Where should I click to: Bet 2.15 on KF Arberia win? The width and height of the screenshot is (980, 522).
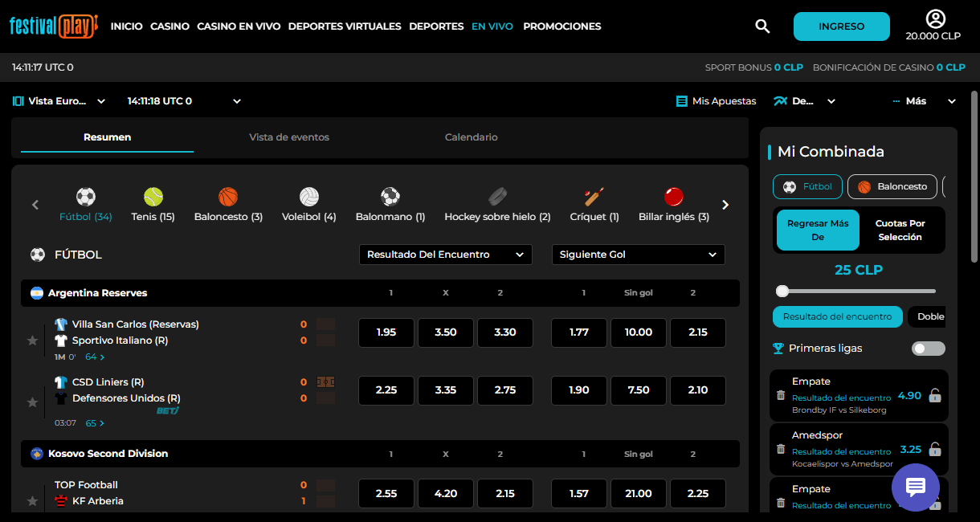505,493
